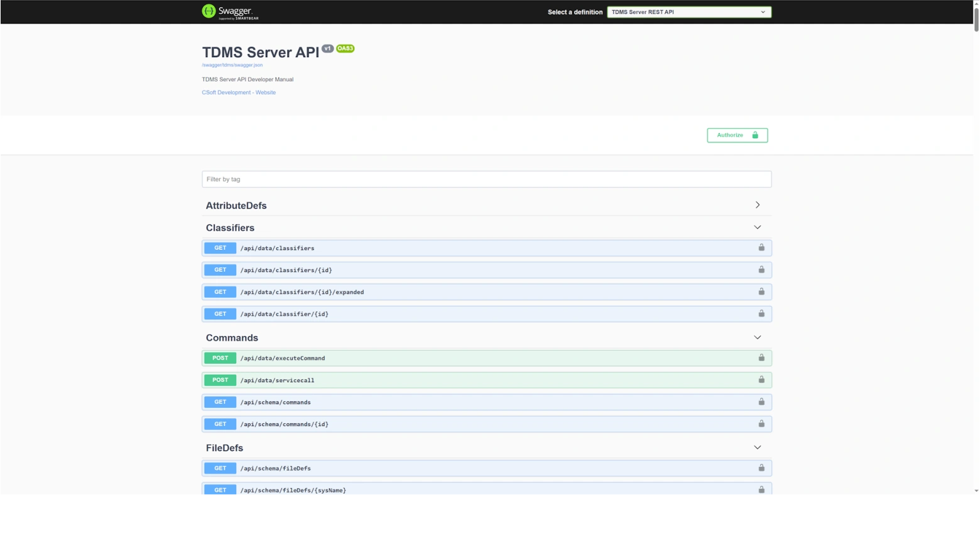Expand GET /api/data/classifiers/{id} operation
This screenshot has height=551, width=980.
point(486,270)
